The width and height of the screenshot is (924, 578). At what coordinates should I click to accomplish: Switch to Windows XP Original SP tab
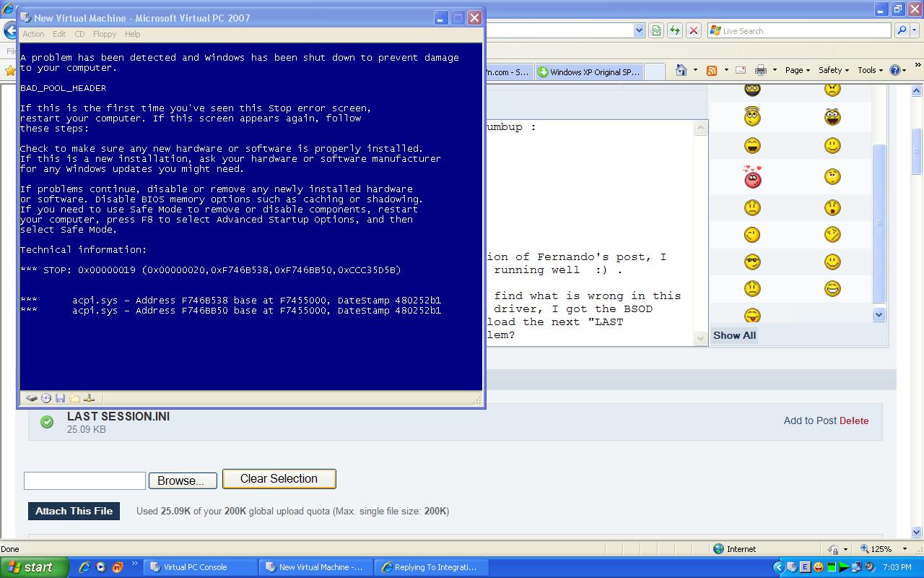click(588, 72)
